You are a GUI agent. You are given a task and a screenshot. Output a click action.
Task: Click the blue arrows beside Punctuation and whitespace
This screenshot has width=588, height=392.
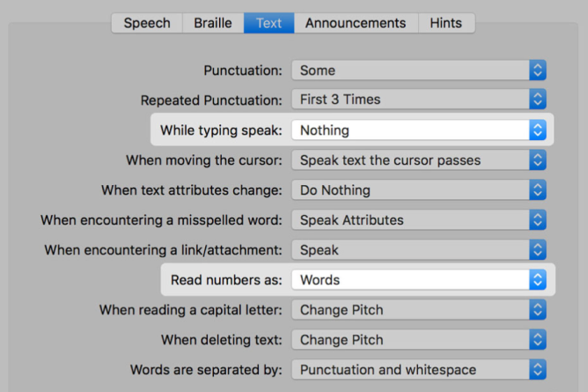pyautogui.click(x=538, y=370)
